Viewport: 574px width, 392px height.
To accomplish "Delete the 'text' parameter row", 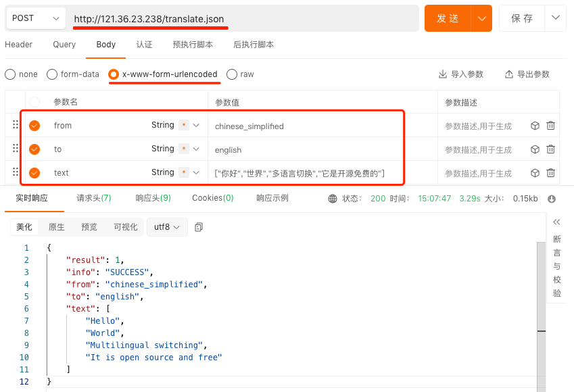I will [x=550, y=173].
